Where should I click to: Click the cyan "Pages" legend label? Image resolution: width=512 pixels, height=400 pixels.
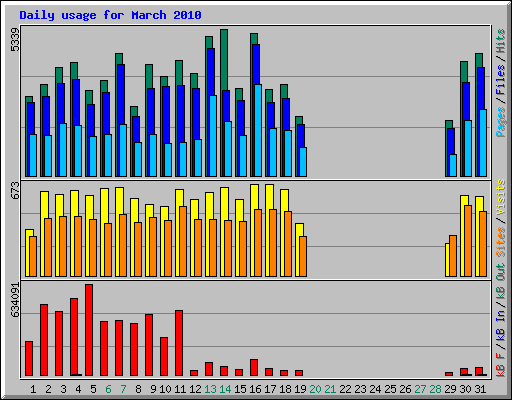pos(500,122)
